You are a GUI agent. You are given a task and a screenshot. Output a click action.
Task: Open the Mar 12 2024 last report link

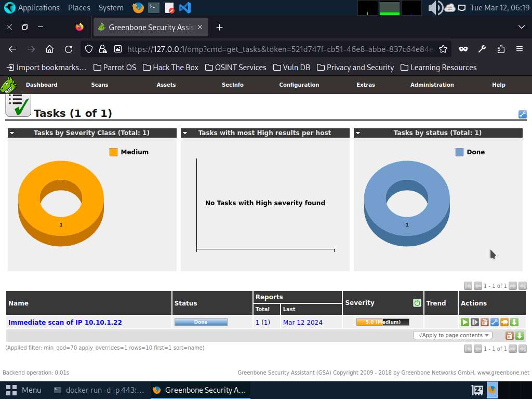tap(302, 322)
